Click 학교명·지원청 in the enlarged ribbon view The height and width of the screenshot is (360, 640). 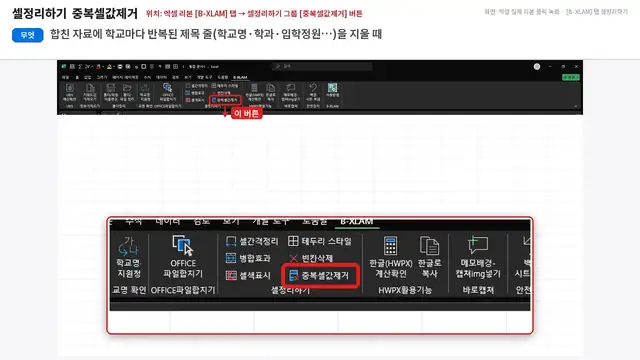pyautogui.click(x=129, y=257)
